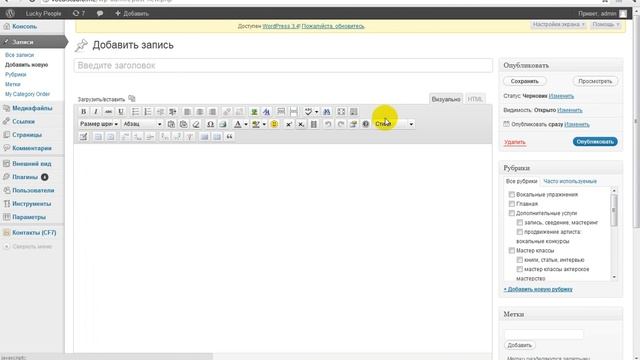The image size is (640, 360).
Task: Click text color letter A icon
Action: [x=238, y=124]
